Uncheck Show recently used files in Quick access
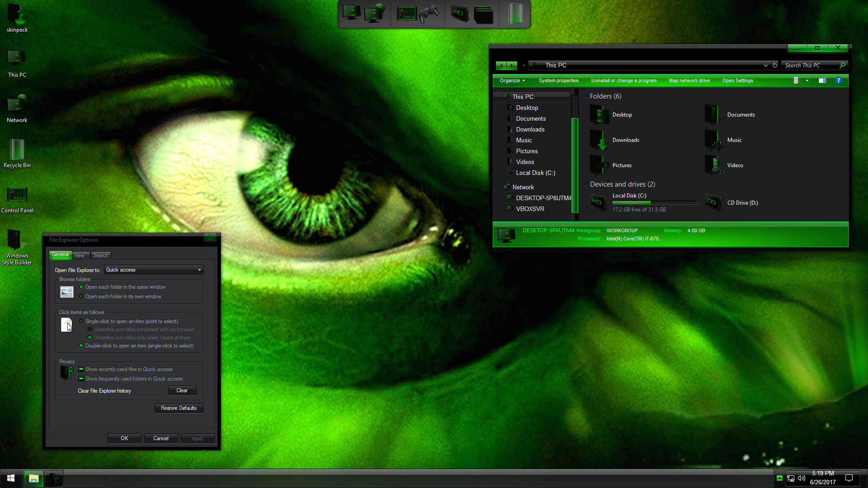 [81, 369]
